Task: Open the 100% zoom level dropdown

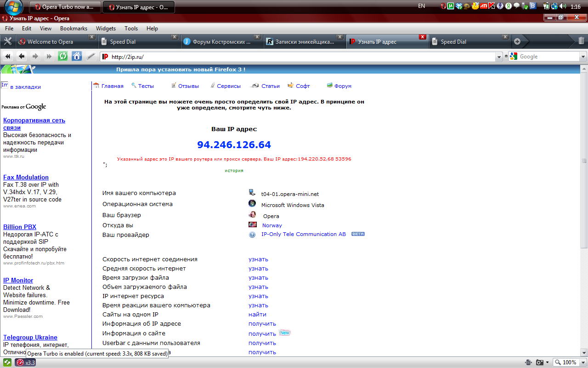Action: click(x=582, y=362)
